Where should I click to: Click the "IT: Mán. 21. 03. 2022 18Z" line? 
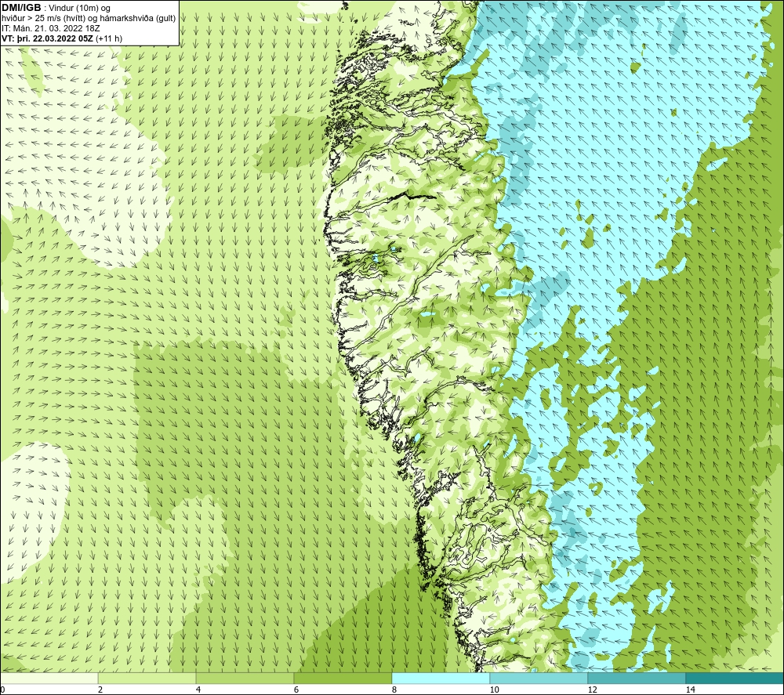[50, 28]
